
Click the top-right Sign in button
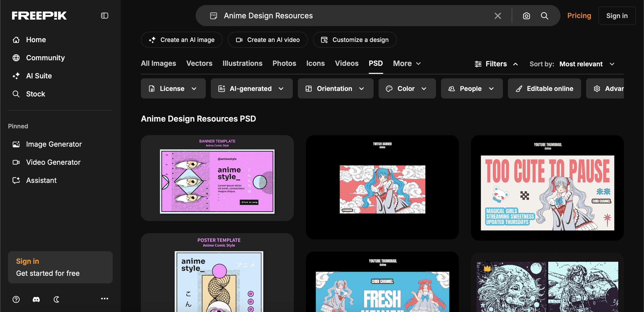pos(617,16)
